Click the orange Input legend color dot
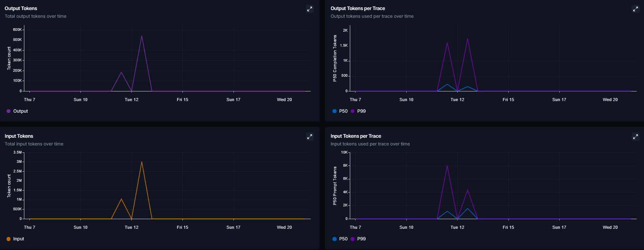 pyautogui.click(x=9, y=239)
